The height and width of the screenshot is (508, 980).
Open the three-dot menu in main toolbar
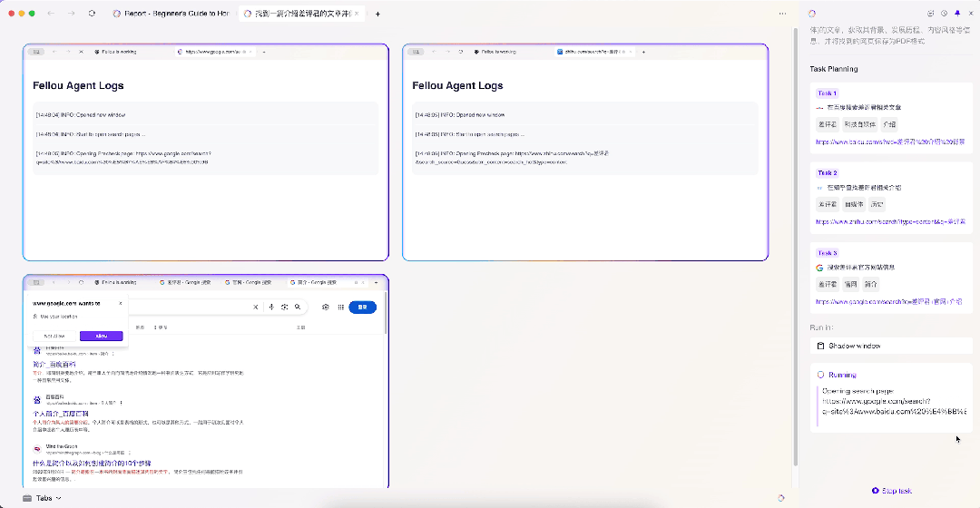(782, 13)
